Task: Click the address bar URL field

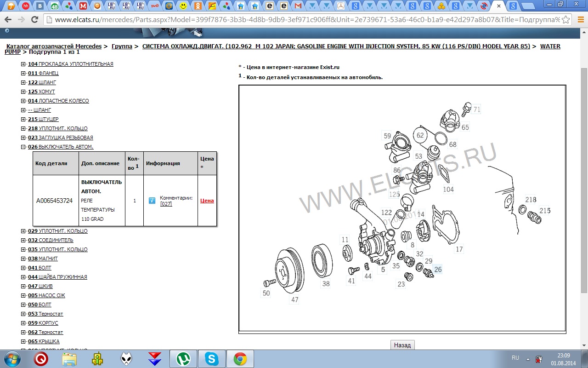Action: (x=303, y=20)
